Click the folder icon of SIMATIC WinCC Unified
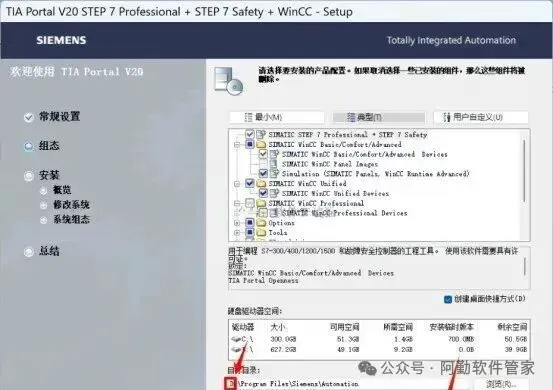Viewport: 553px width, 390px height. pos(261,184)
